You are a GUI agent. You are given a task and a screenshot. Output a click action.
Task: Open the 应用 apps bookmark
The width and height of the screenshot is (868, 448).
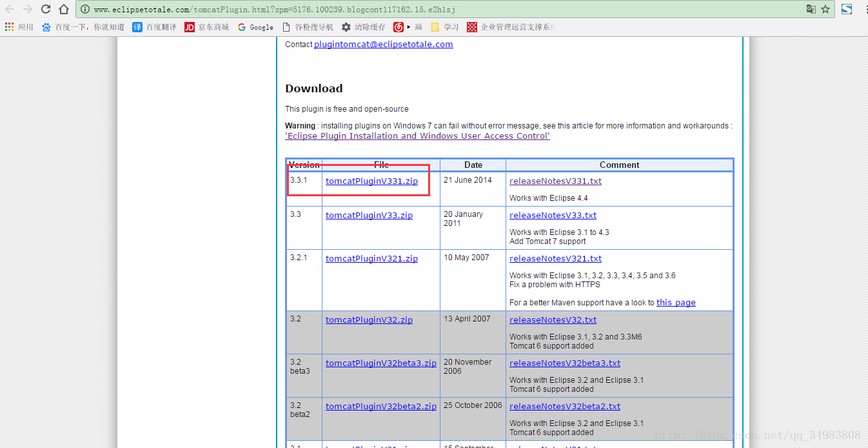point(19,27)
